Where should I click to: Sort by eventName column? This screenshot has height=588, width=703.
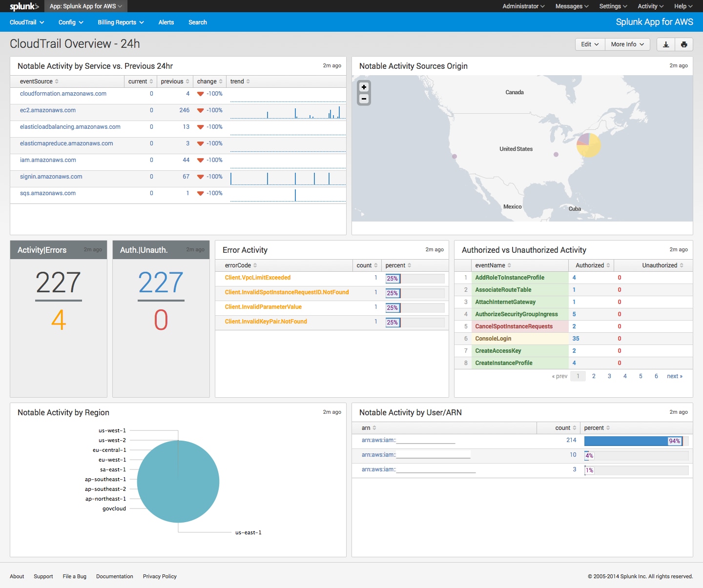[493, 265]
